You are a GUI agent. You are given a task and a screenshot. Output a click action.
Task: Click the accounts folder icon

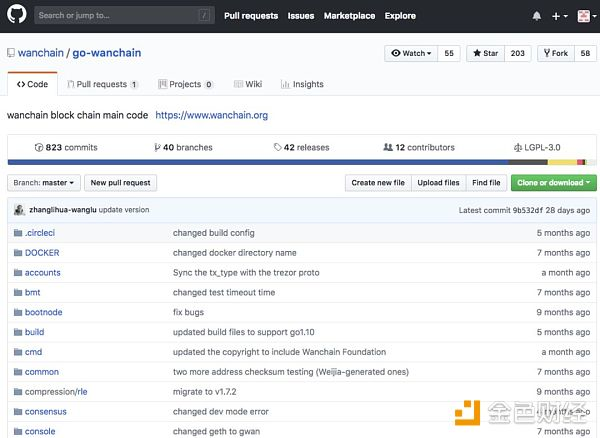pos(18,272)
